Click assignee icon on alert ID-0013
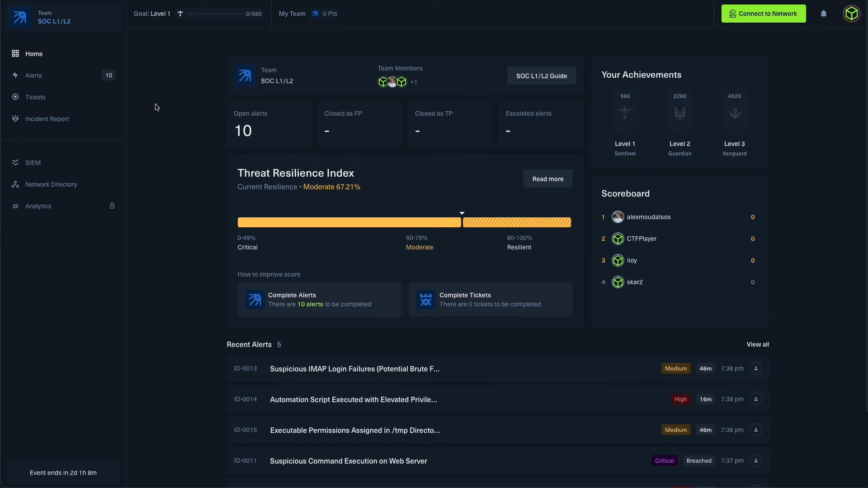The width and height of the screenshot is (868, 488). point(755,369)
